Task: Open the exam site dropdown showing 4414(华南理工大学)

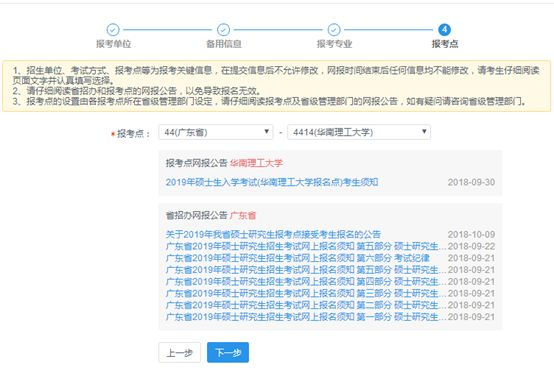Action: tap(359, 132)
